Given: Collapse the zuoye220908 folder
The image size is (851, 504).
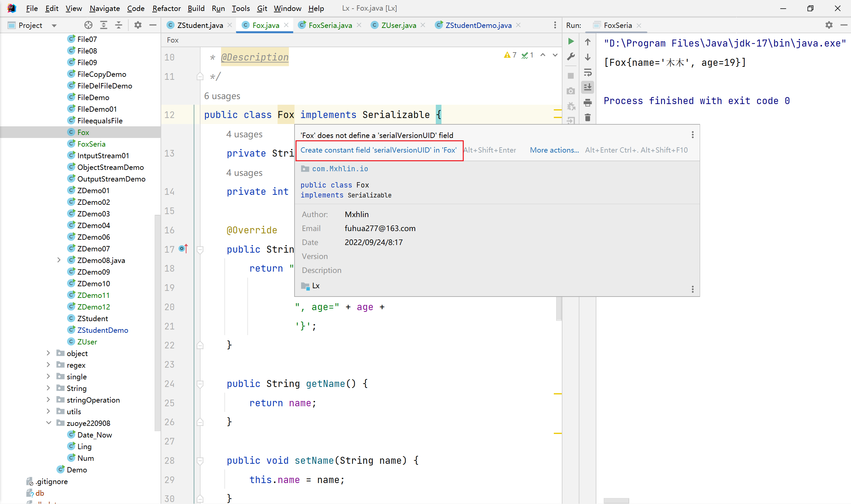Looking at the screenshot, I should click(x=48, y=423).
